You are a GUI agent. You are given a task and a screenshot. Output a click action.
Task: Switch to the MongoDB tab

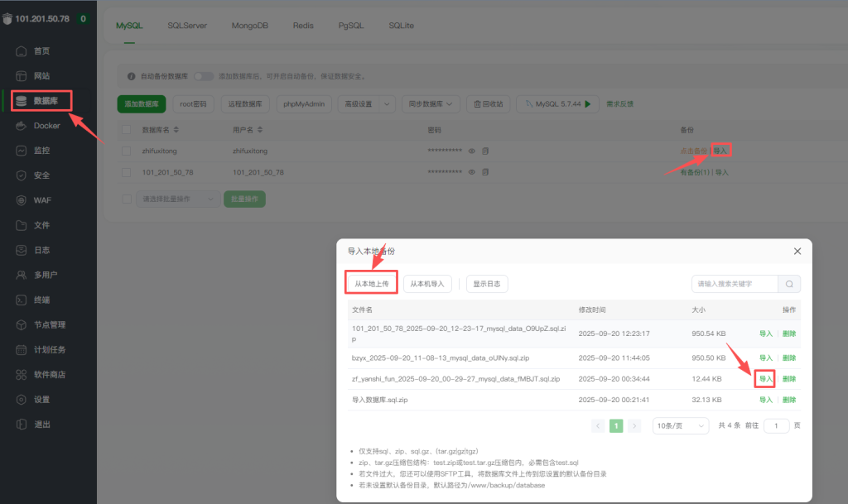click(x=249, y=26)
